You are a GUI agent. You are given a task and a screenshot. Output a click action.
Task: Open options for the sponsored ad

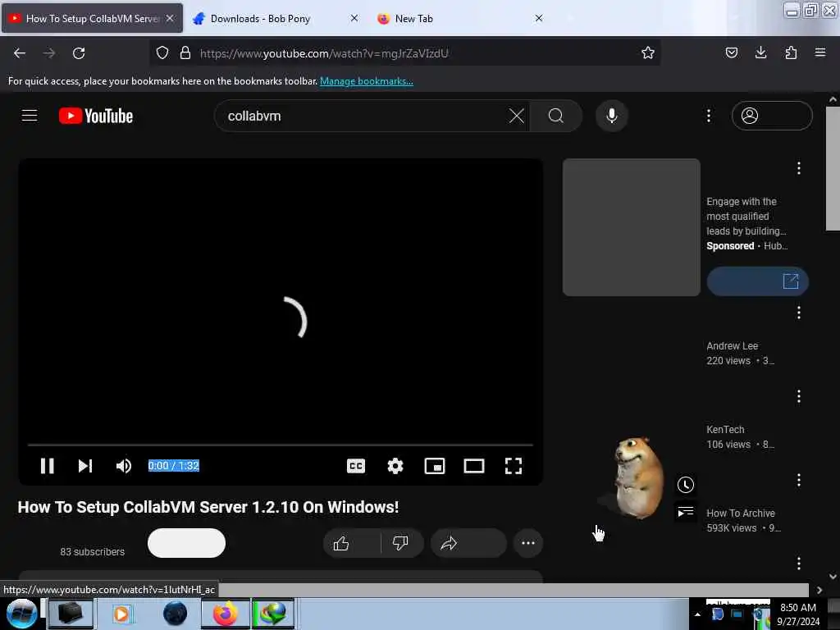[799, 168]
